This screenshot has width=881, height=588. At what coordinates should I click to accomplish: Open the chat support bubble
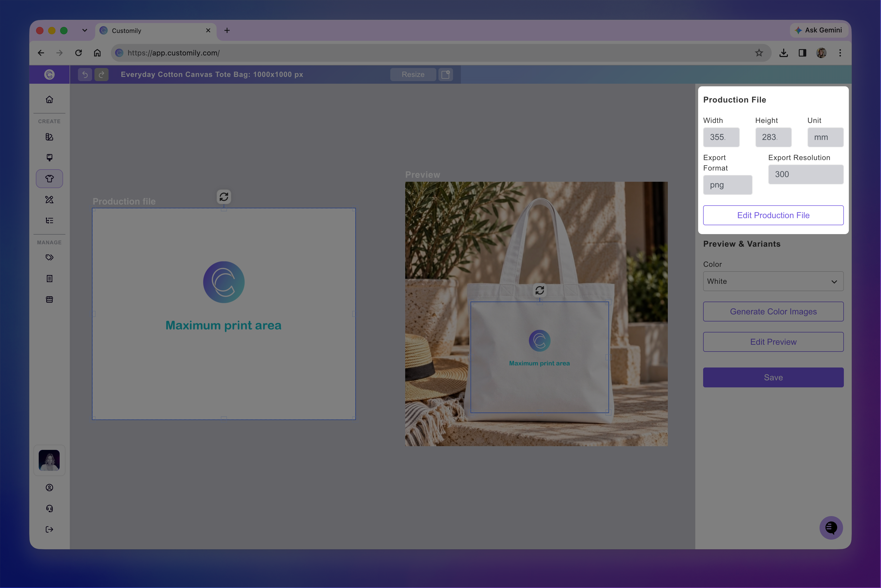831,528
